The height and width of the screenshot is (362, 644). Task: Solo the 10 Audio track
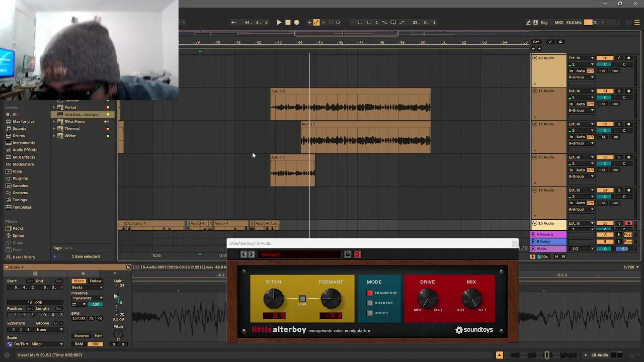pyautogui.click(x=619, y=58)
